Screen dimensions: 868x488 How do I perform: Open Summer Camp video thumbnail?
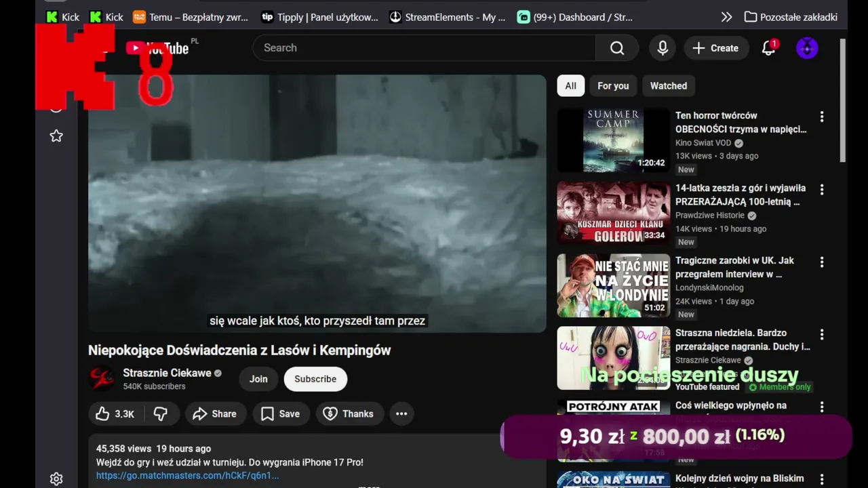(613, 140)
